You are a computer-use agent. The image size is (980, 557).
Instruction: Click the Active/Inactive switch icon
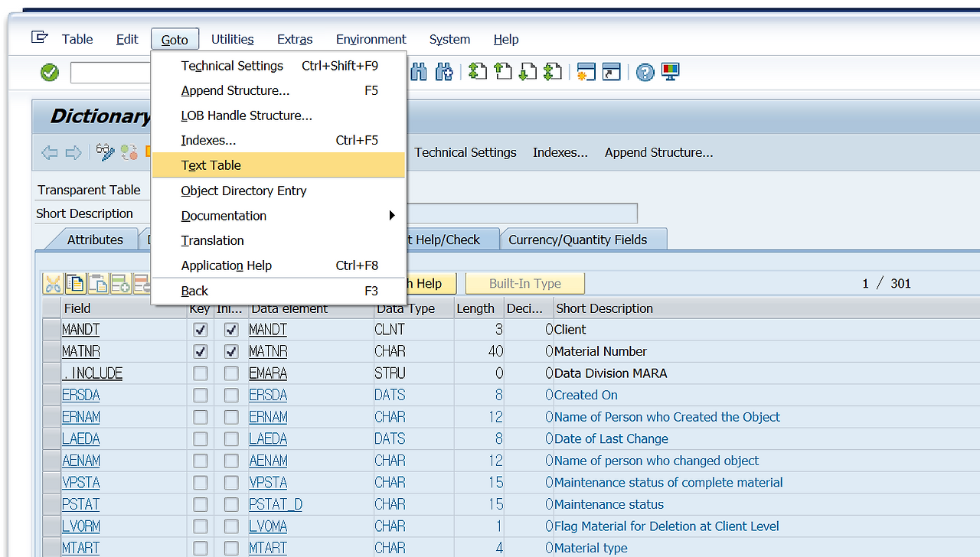coord(128,152)
